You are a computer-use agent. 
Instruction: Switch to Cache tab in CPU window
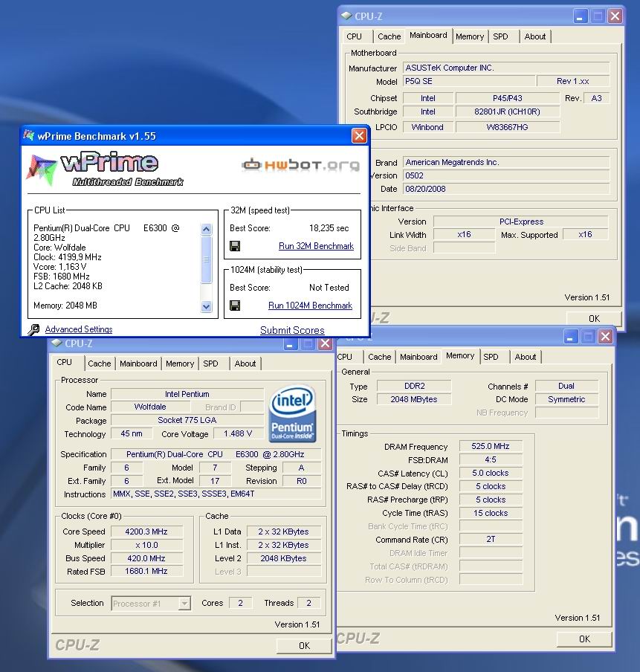(x=100, y=364)
